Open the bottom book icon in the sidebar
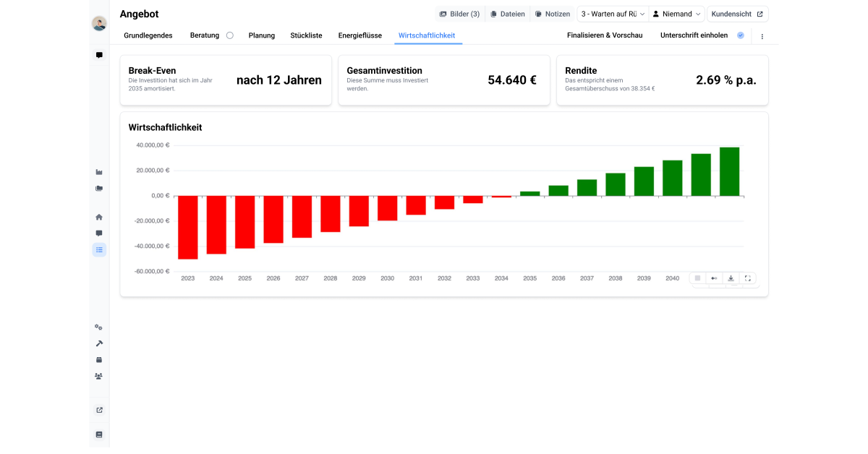The image size is (868, 454). 99,434
